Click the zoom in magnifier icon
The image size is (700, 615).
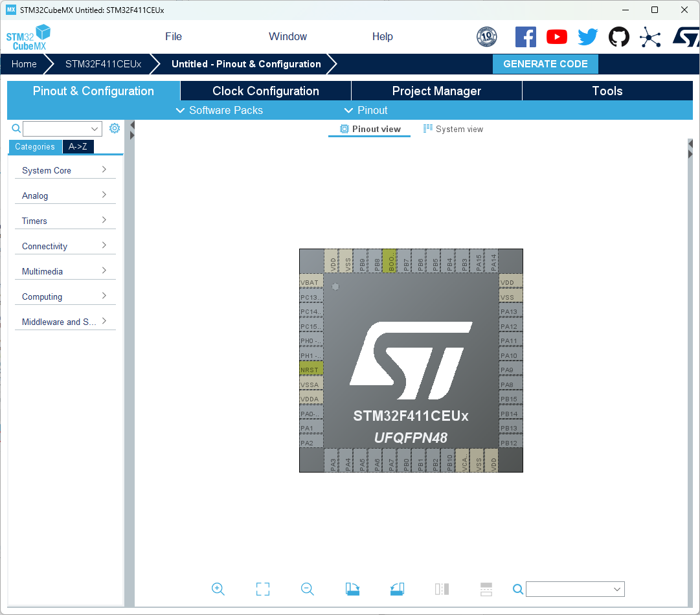tap(218, 588)
